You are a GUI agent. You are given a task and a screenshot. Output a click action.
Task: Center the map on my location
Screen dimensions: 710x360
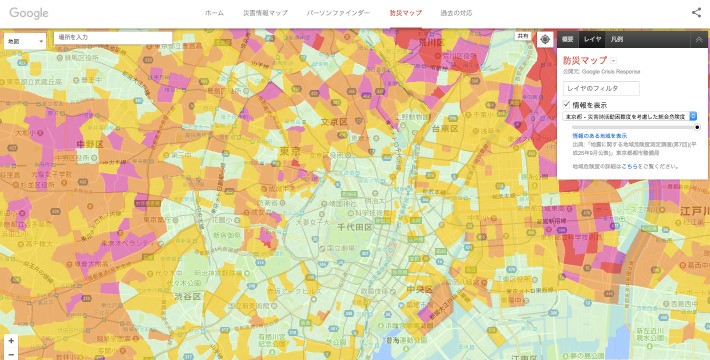point(545,40)
